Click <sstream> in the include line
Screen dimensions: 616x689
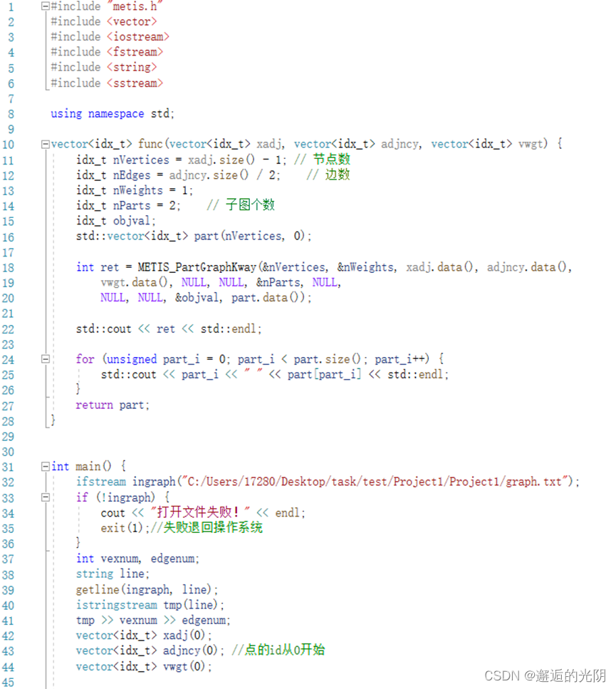[x=135, y=83]
